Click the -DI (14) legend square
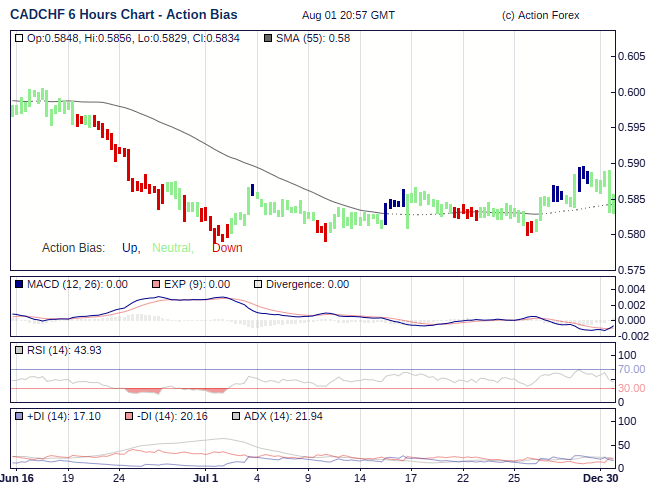The height and width of the screenshot is (489, 650). point(130,415)
